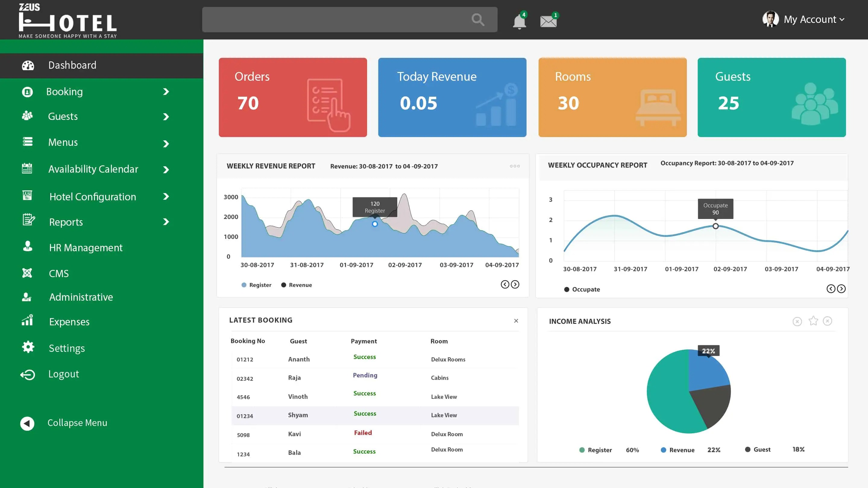
Task: Click the Logout link
Action: click(63, 374)
